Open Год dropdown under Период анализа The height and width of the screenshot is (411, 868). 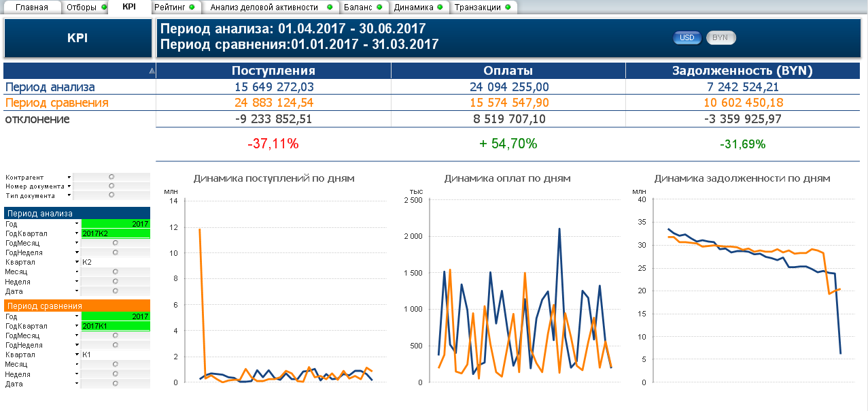[77, 224]
